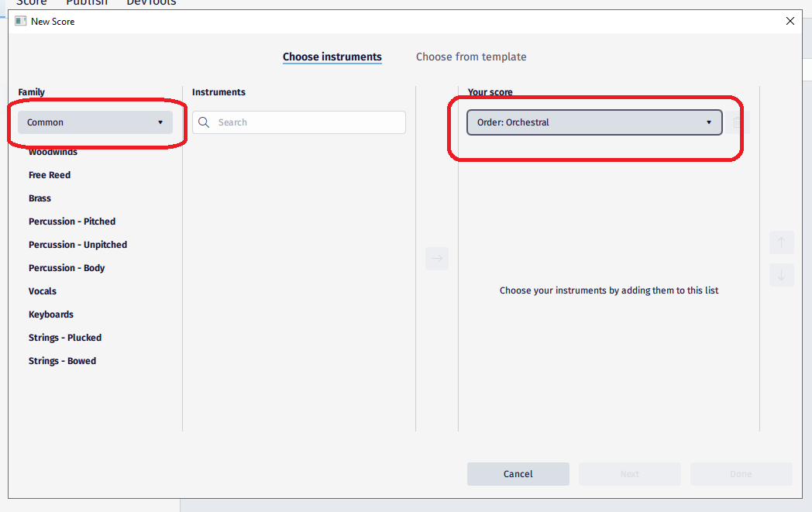Select the Vocals family
The image size is (812, 512).
[42, 290]
